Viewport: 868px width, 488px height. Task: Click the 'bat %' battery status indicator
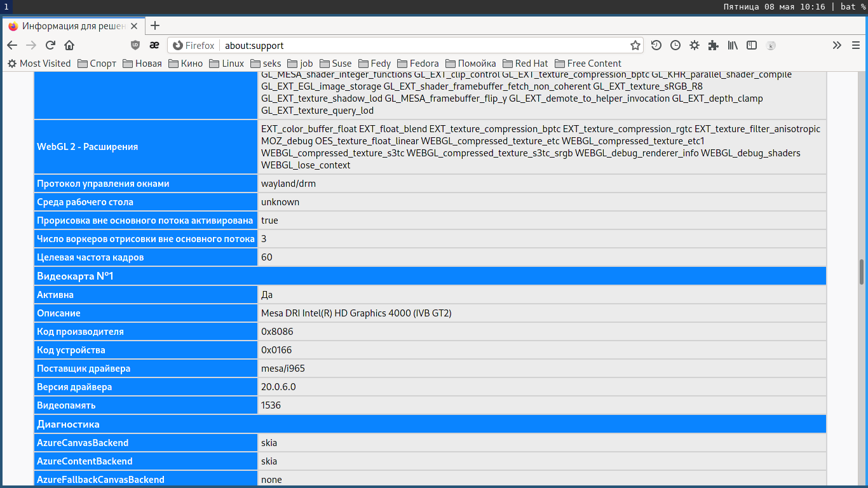853,6
